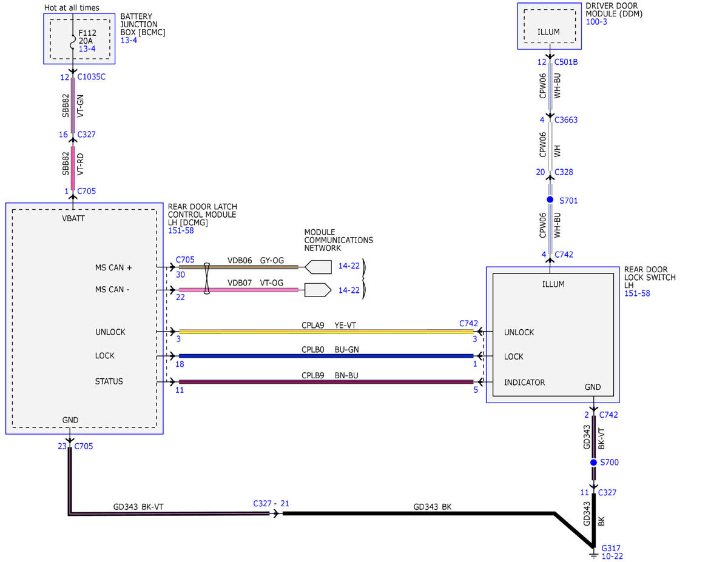
Task: Select the "MS CAN -" pin label
Action: [112, 290]
